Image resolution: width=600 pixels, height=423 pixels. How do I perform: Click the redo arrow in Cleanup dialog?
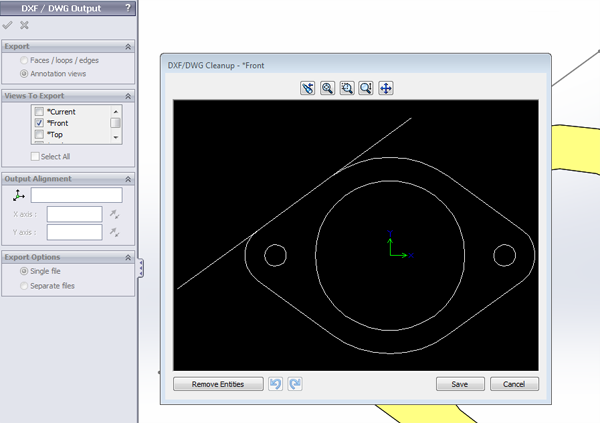[x=295, y=384]
